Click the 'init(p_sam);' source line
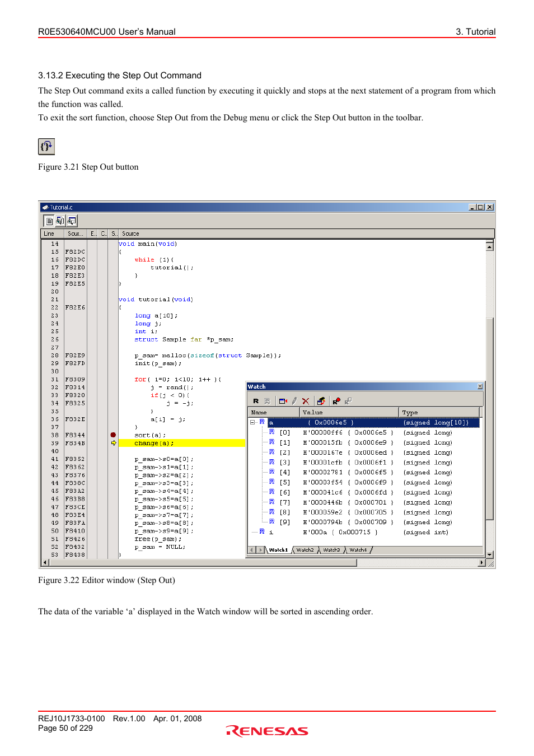 pyautogui.click(x=158, y=363)
